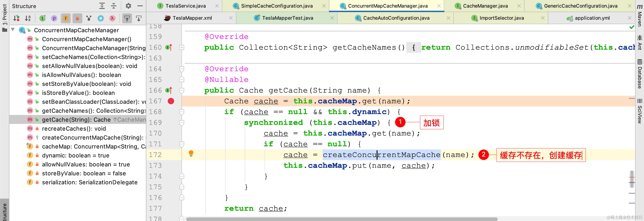
Task: Collapse the synchronized block fold at line 169
Action: 182,123
